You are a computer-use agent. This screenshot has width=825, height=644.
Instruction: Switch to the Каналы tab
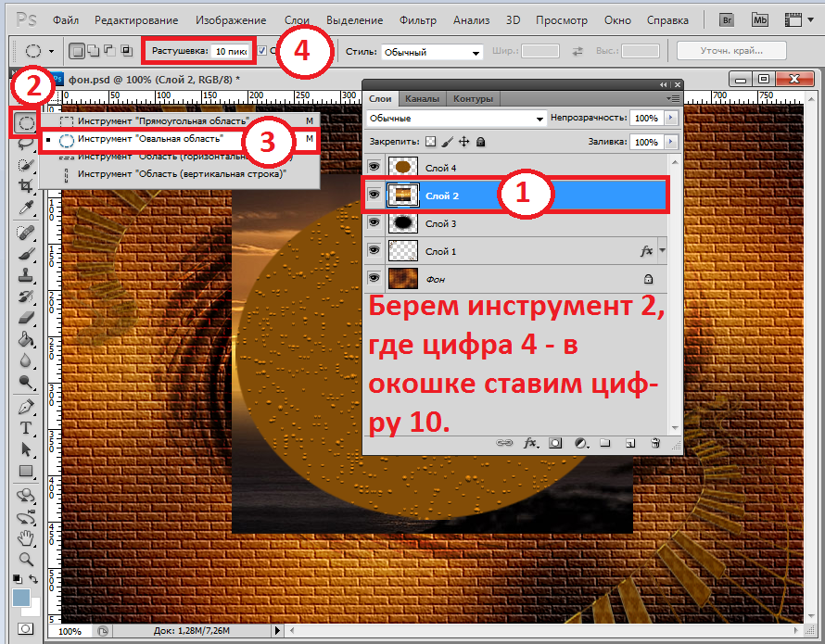pos(422,98)
